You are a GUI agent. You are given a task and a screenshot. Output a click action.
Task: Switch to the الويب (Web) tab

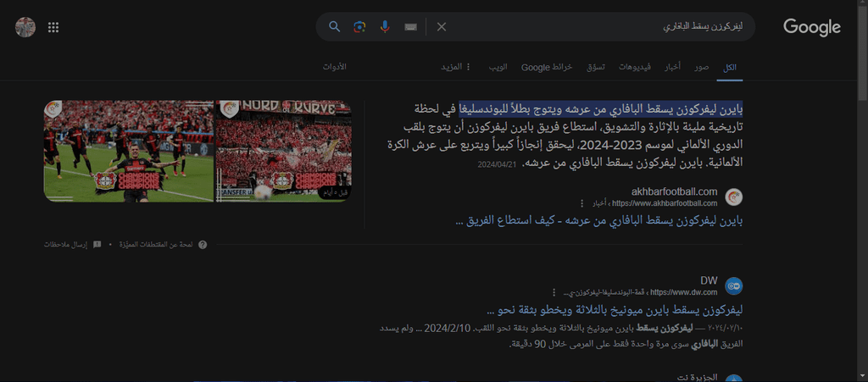coord(497,67)
